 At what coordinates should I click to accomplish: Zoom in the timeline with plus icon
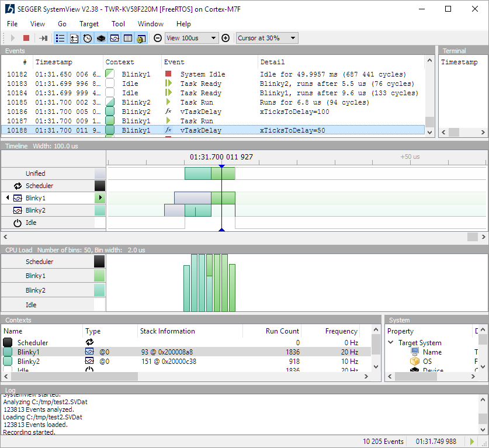click(x=226, y=38)
